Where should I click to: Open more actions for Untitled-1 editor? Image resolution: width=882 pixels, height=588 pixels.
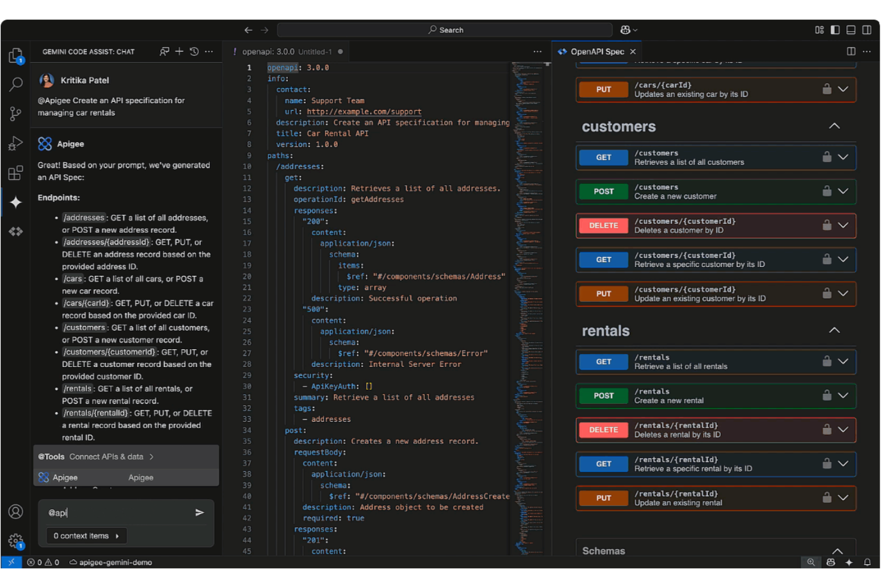(x=538, y=51)
